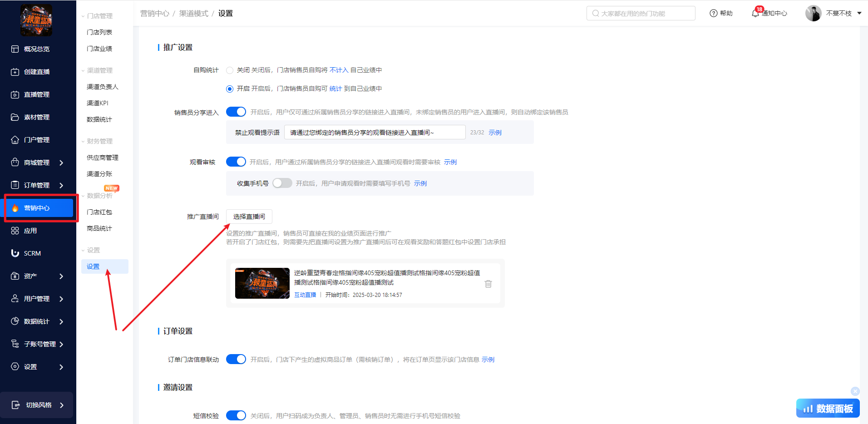Close the 数据面板 floating widget
Screen dimensions: 868x424
(855, 391)
